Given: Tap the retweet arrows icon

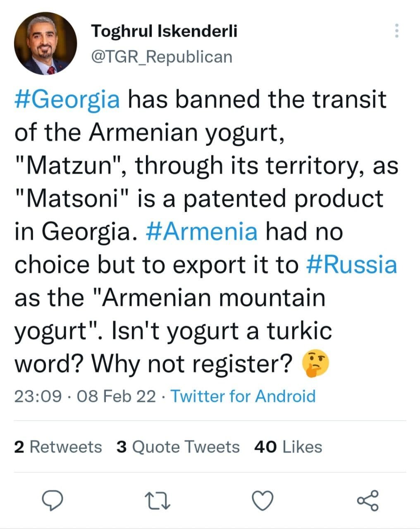Looking at the screenshot, I should click(159, 501).
